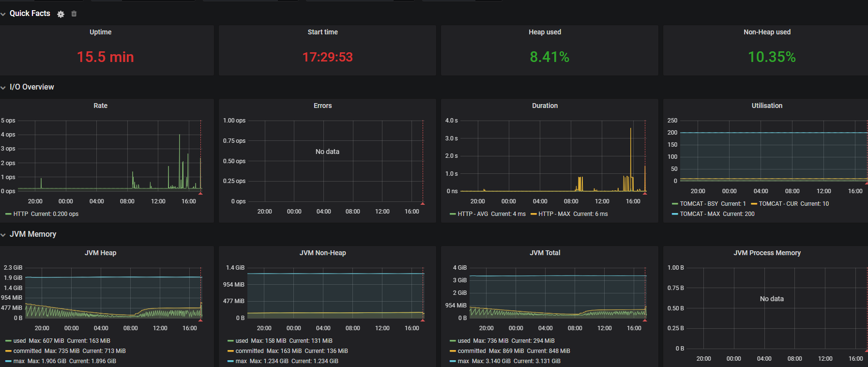Open the Duration panel title menu

click(545, 106)
